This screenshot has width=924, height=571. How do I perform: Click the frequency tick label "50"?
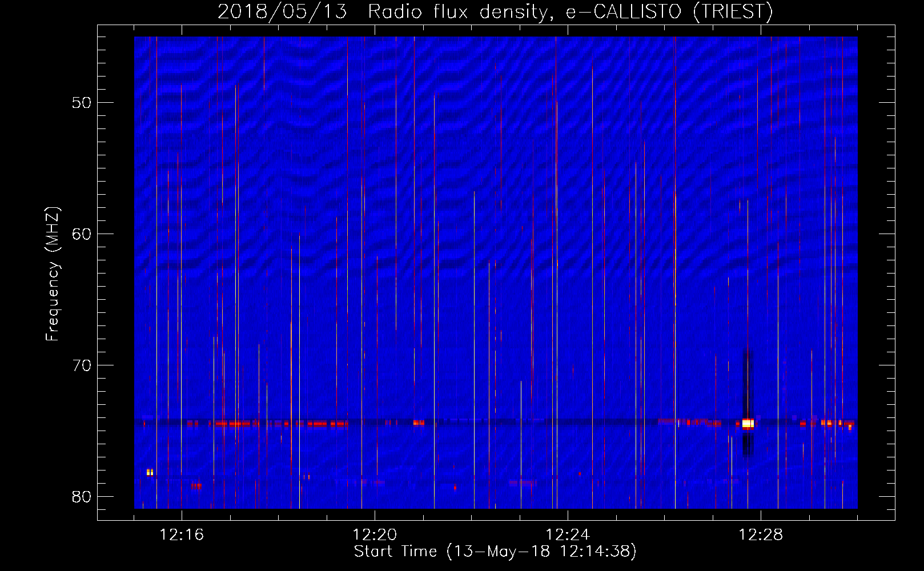82,103
